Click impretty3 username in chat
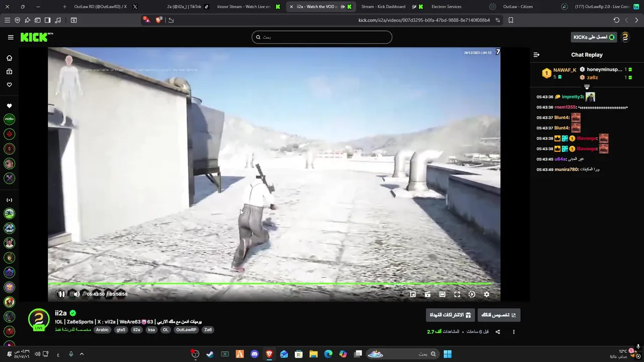This screenshot has height=362, width=644. [x=572, y=97]
